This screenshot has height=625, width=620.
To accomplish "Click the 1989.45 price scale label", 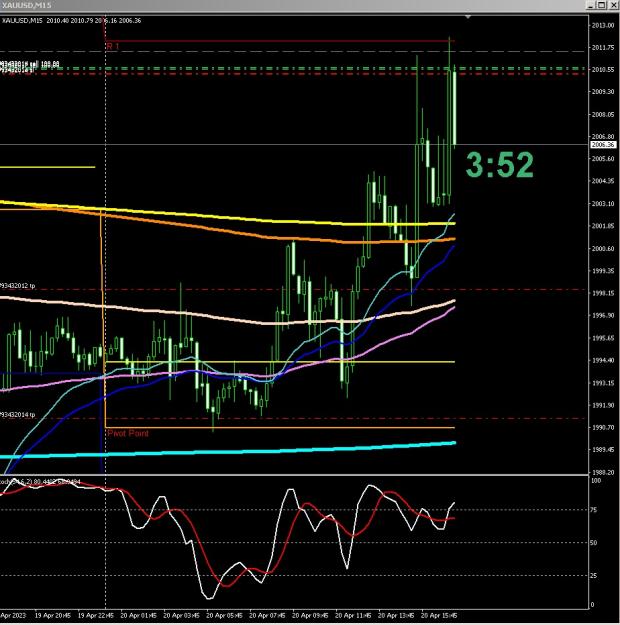I will (x=603, y=449).
